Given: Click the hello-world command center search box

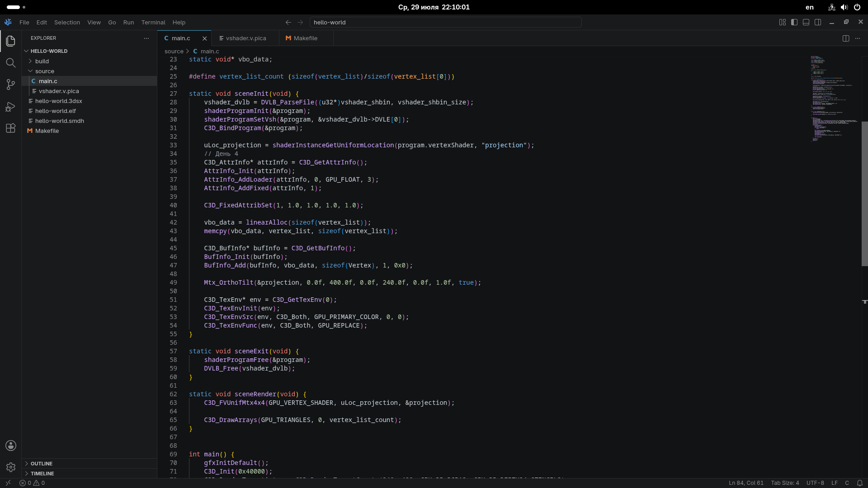Looking at the screenshot, I should 445,22.
